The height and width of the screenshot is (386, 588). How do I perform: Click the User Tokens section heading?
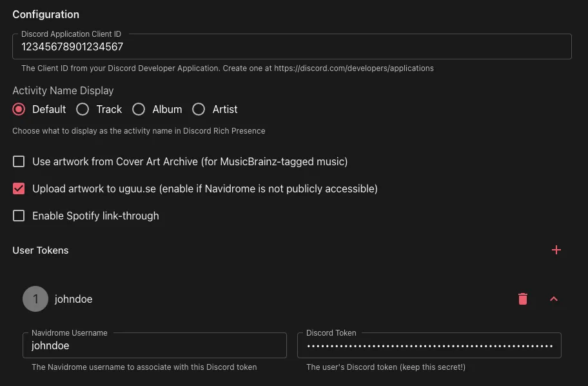pyautogui.click(x=41, y=250)
